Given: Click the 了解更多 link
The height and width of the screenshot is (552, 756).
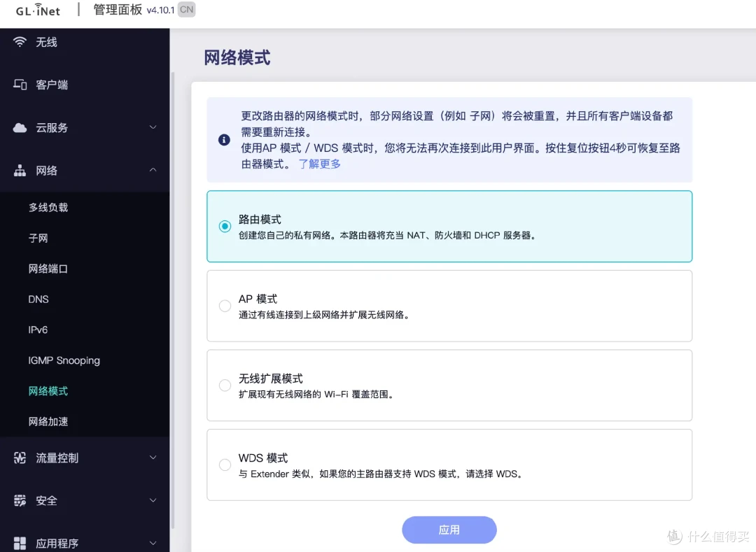Looking at the screenshot, I should point(320,164).
